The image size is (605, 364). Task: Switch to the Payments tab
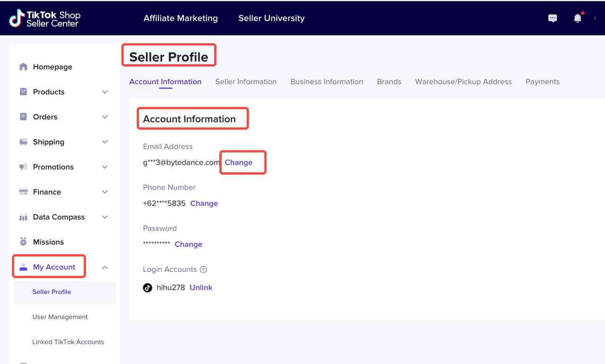click(x=542, y=82)
